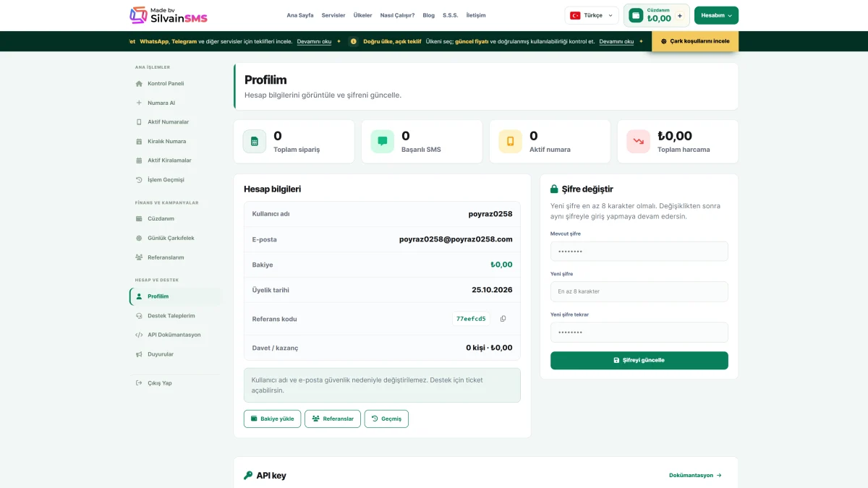Image resolution: width=868 pixels, height=488 pixels.
Task: Click the Bakiye yükle button
Action: pos(272,419)
